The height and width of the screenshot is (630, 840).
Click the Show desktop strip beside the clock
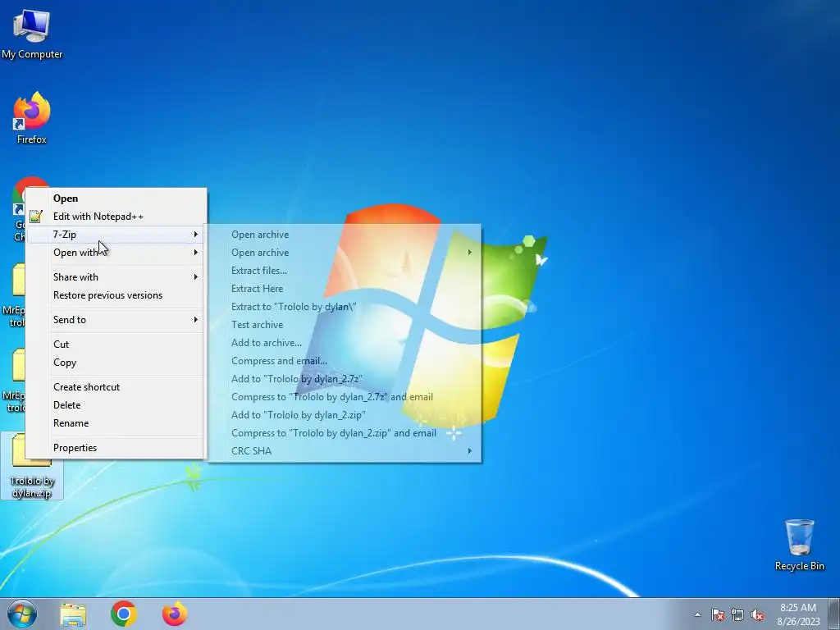[x=834, y=614]
